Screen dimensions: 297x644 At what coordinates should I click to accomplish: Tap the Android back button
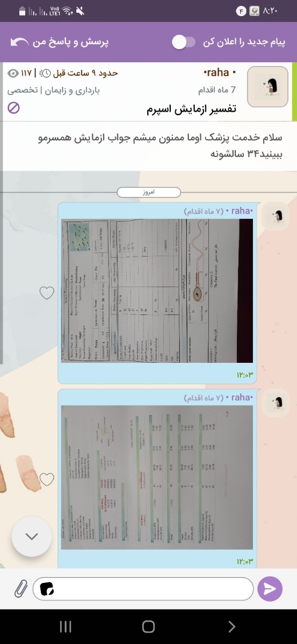[x=232, y=626]
